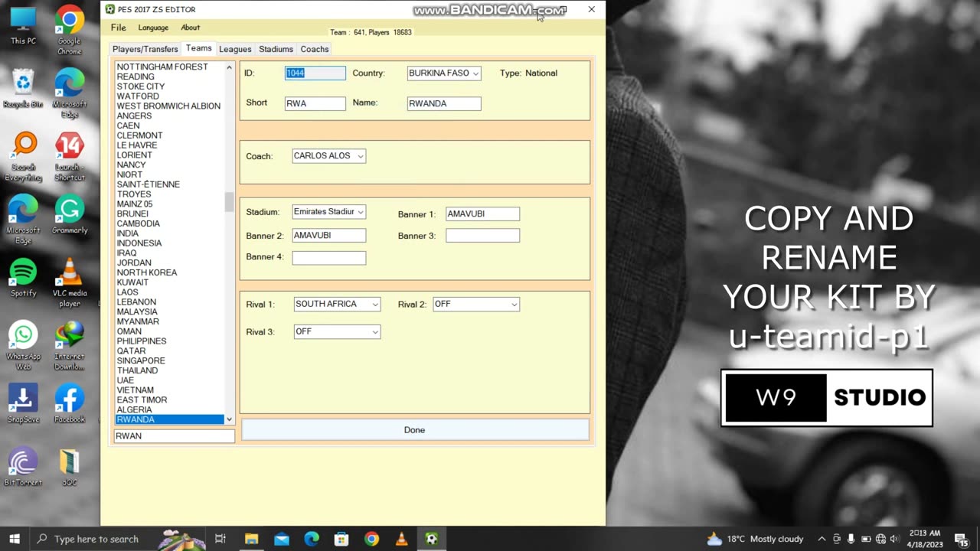The image size is (980, 551).
Task: Open the DOC folder desktop icon
Action: point(69,466)
